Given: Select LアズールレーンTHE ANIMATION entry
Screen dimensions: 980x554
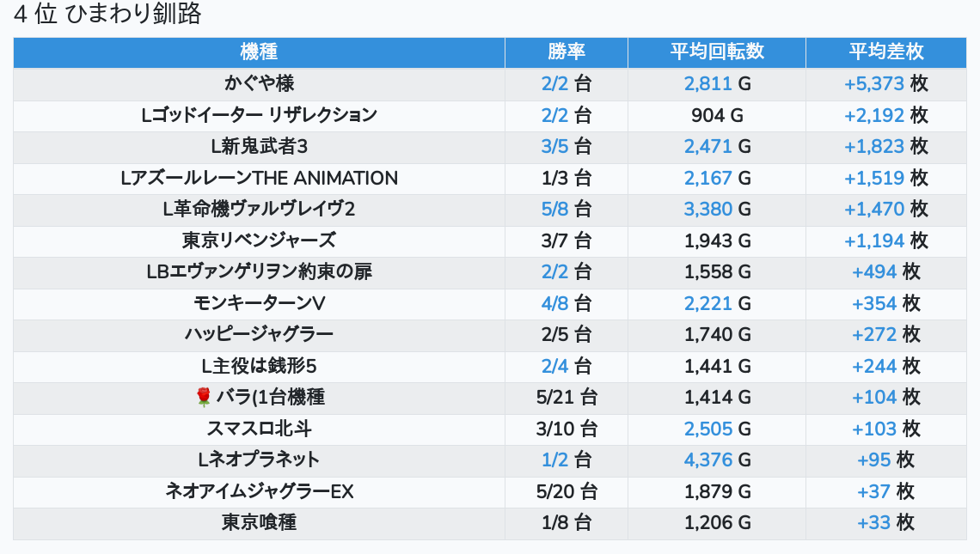Looking at the screenshot, I should click(x=259, y=178).
